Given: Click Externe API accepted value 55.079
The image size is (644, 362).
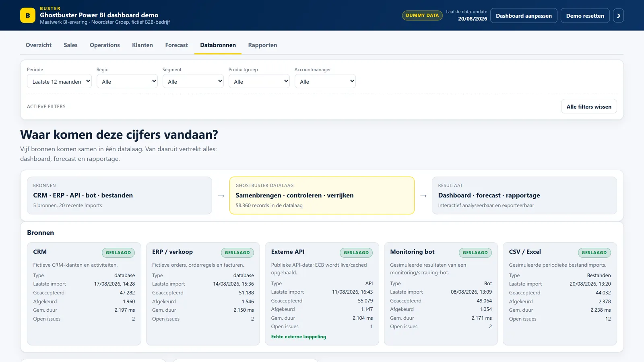Looking at the screenshot, I should [365, 301].
